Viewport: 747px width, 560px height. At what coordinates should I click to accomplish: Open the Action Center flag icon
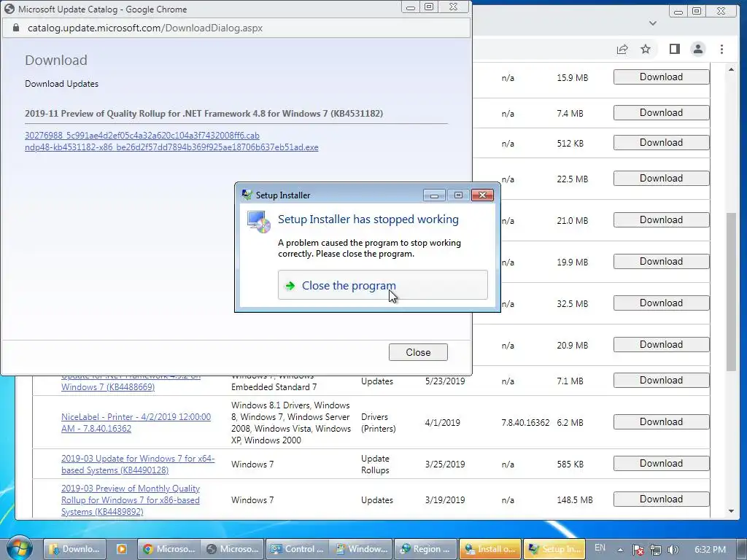click(638, 550)
